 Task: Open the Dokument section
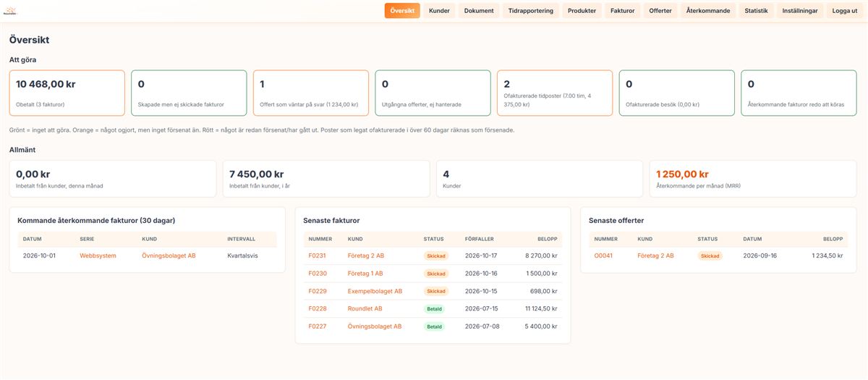479,11
